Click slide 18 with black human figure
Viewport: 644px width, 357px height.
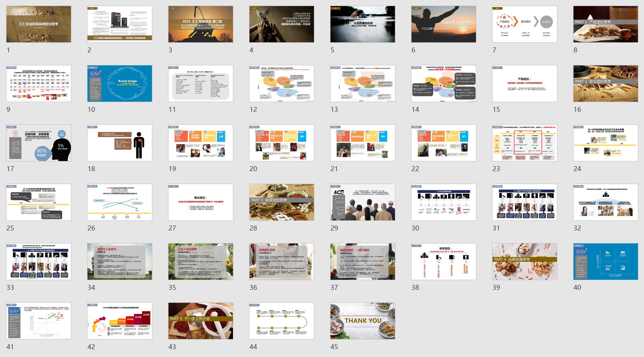(119, 143)
